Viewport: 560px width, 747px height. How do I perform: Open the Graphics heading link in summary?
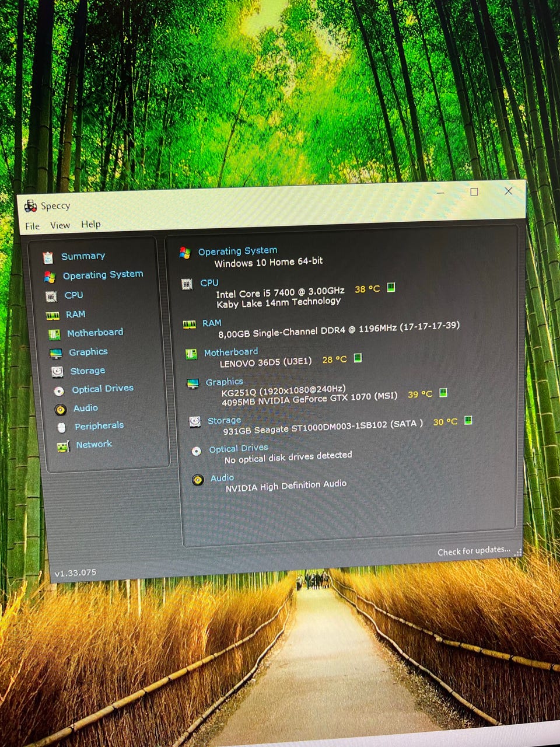pyautogui.click(x=225, y=382)
